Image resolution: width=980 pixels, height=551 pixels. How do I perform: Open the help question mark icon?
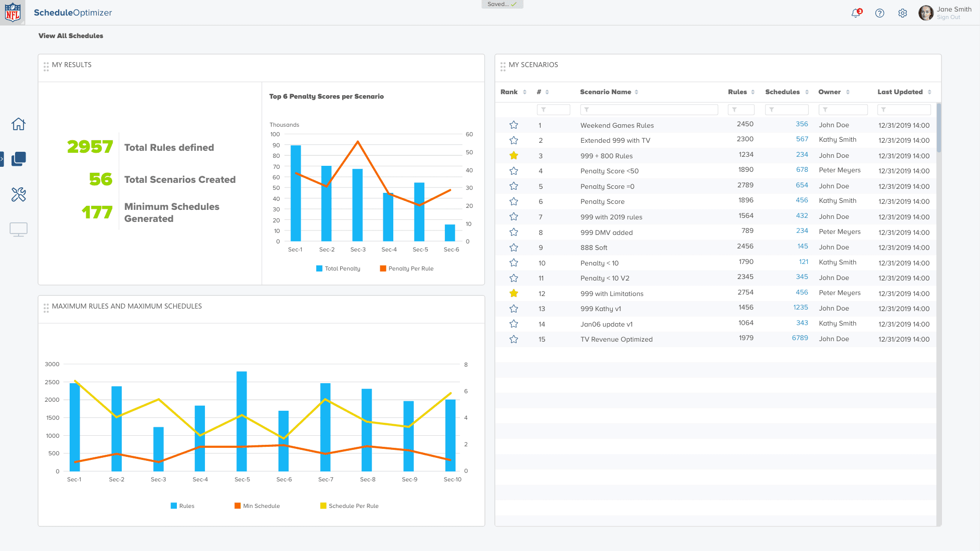(879, 13)
